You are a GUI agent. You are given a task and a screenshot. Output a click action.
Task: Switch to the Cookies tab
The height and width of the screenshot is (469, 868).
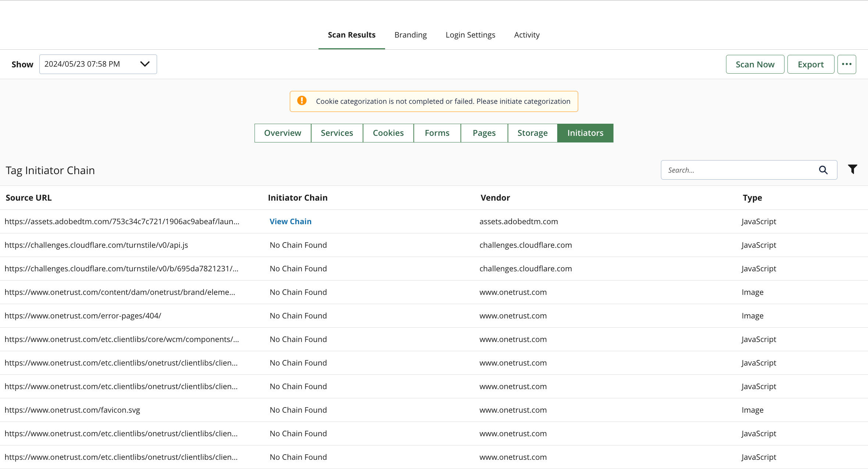[x=388, y=133]
